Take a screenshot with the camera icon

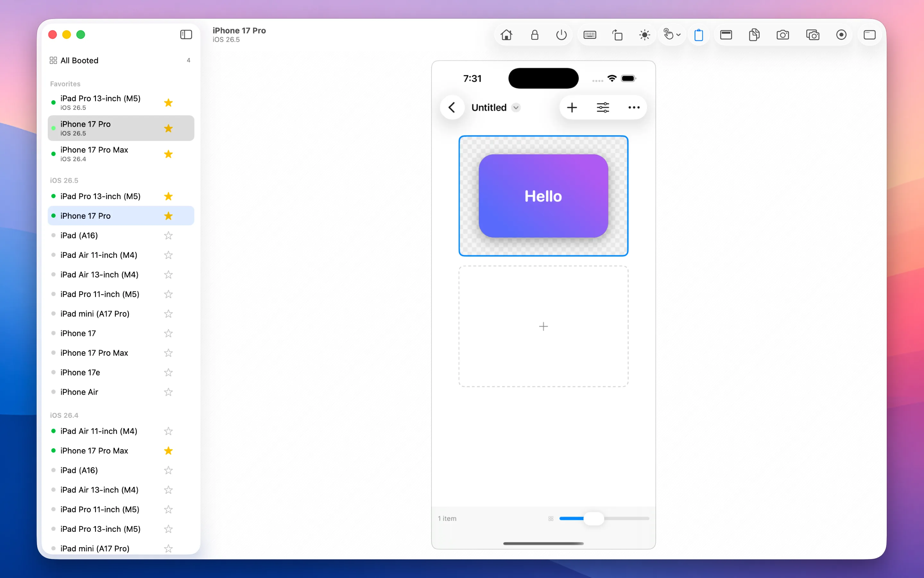coord(783,35)
